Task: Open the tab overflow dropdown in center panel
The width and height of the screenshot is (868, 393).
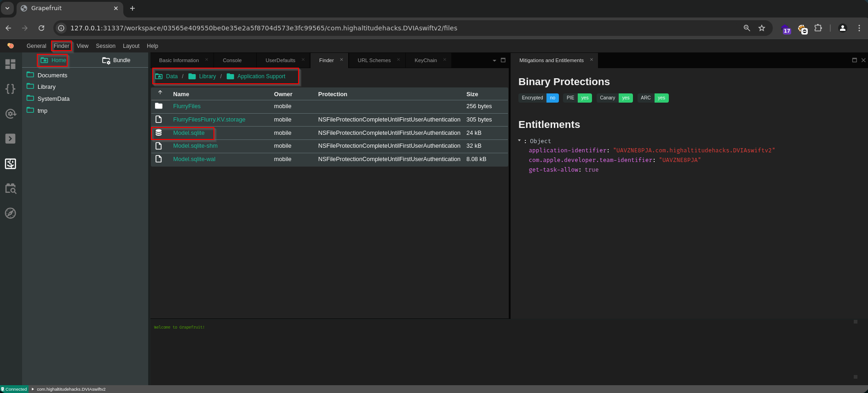Action: [x=494, y=60]
